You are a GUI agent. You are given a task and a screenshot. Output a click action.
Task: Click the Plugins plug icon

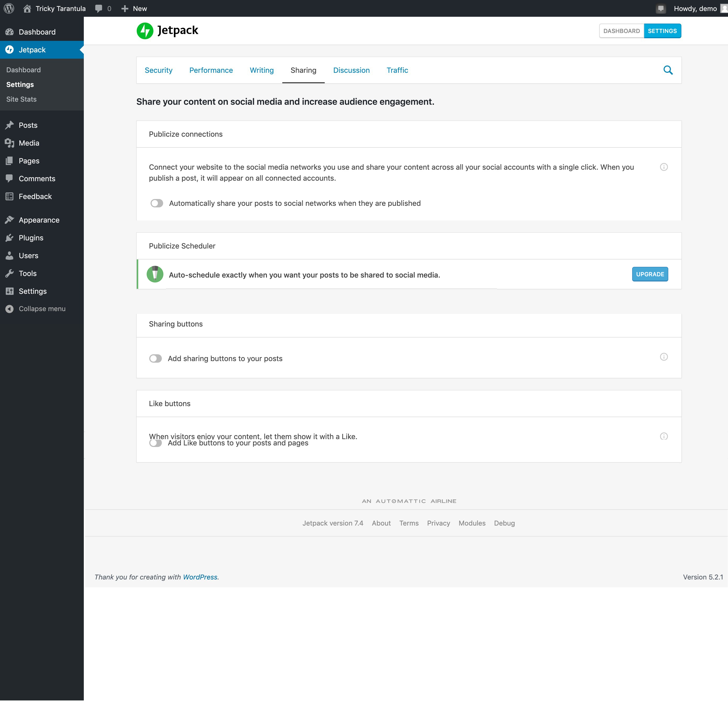[10, 238]
